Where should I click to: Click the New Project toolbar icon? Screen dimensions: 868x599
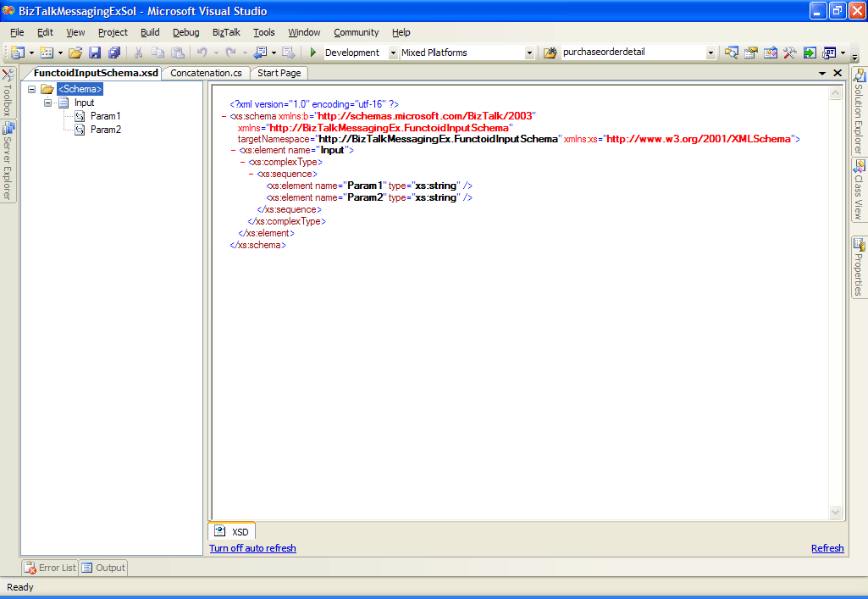click(18, 53)
